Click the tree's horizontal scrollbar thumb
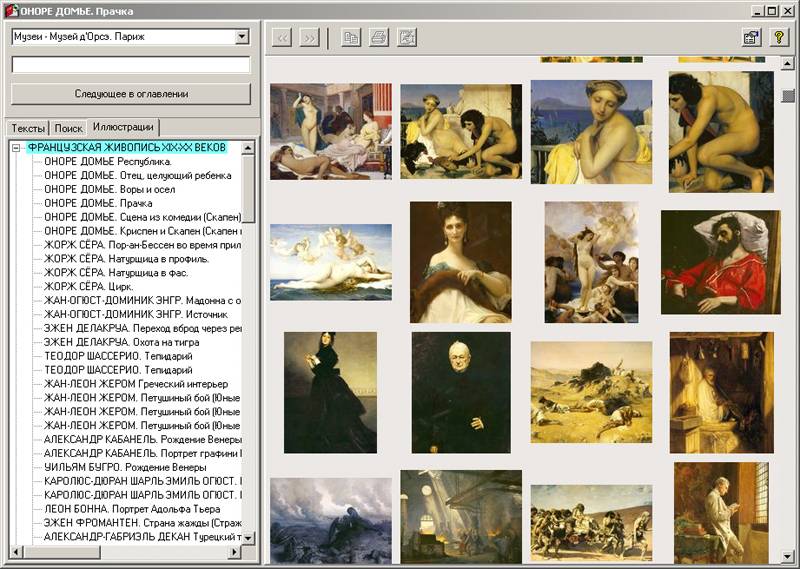The width and height of the screenshot is (800, 569). (x=62, y=552)
